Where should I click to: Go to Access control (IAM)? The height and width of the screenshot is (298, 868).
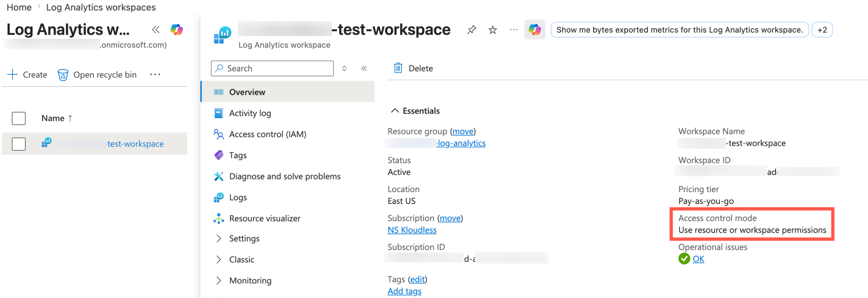[x=268, y=134]
